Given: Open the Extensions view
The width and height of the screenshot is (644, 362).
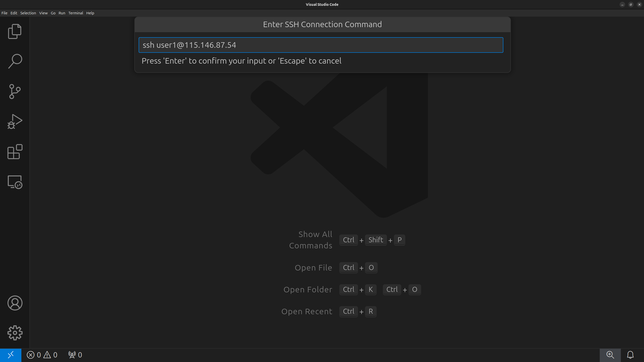Looking at the screenshot, I should pyautogui.click(x=15, y=152).
